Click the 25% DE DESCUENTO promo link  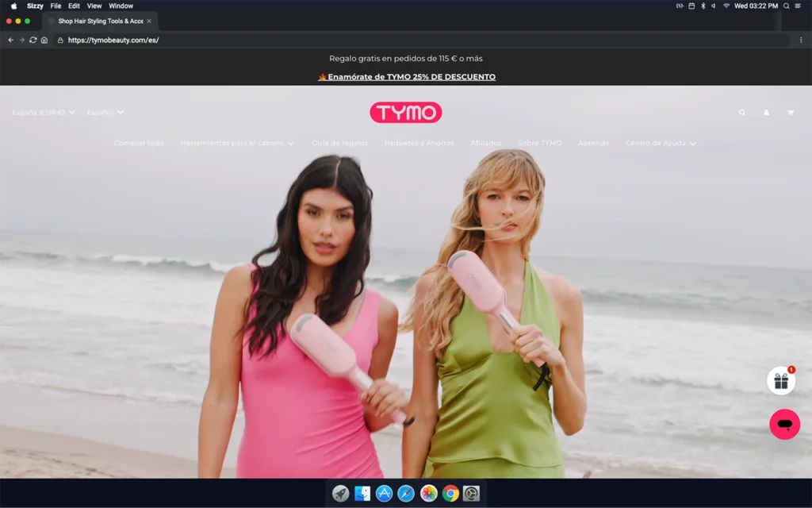coord(411,77)
